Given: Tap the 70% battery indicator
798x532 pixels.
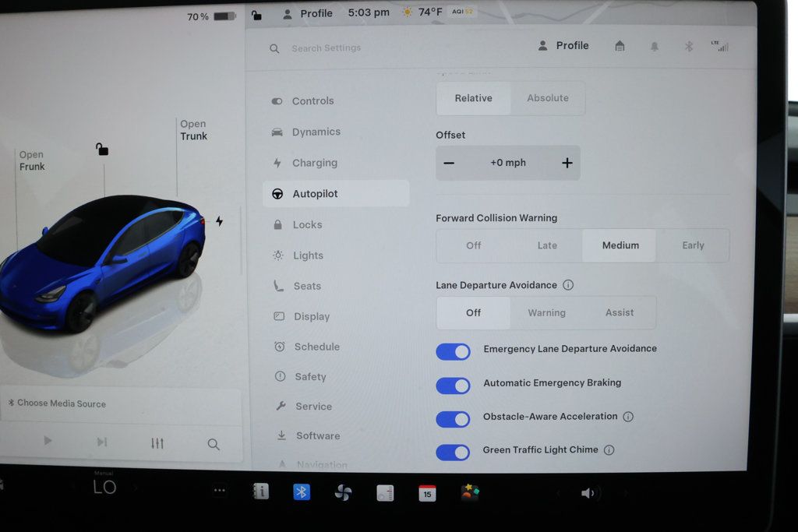Looking at the screenshot, I should click(x=211, y=17).
